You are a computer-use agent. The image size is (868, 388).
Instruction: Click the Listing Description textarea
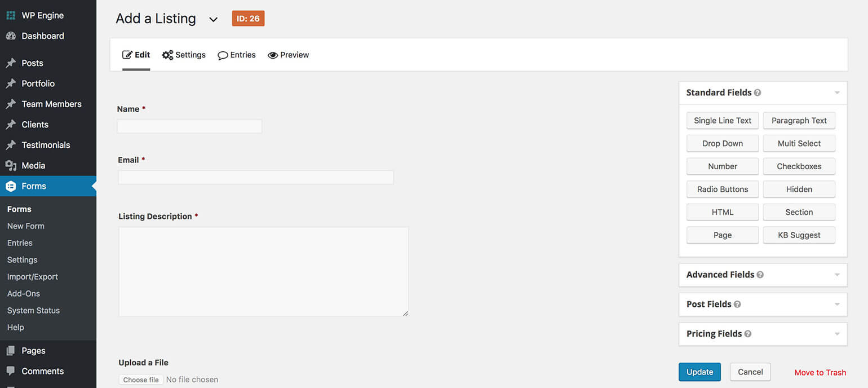pyautogui.click(x=263, y=272)
